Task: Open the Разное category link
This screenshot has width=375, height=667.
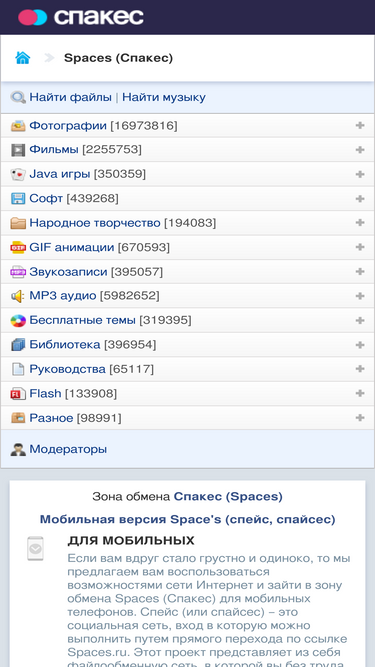Action: click(51, 418)
